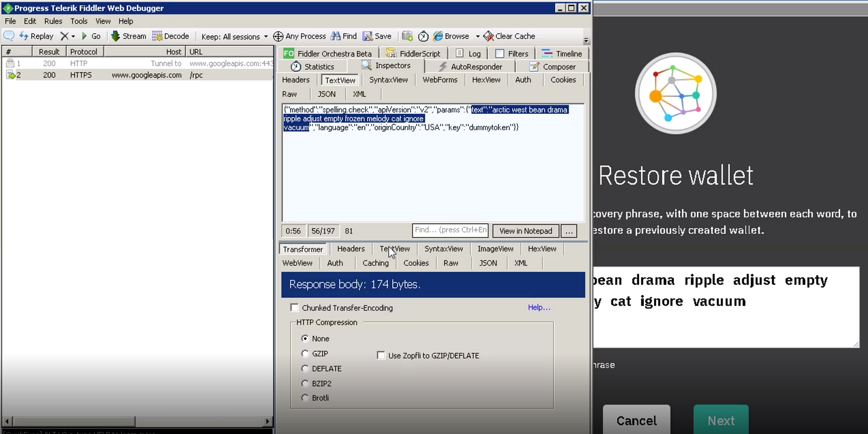Click the ellipsis button beside View in Notepad
868x434 pixels.
(x=569, y=231)
